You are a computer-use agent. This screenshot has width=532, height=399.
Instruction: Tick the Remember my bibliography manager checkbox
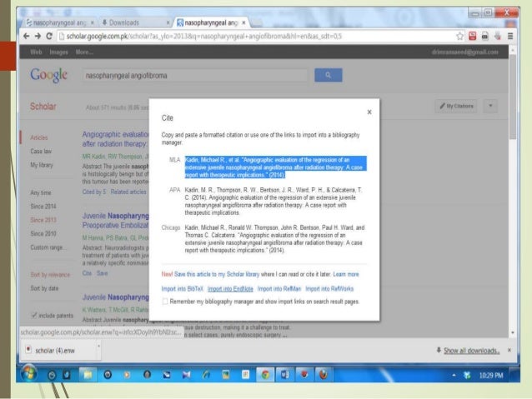[165, 302]
